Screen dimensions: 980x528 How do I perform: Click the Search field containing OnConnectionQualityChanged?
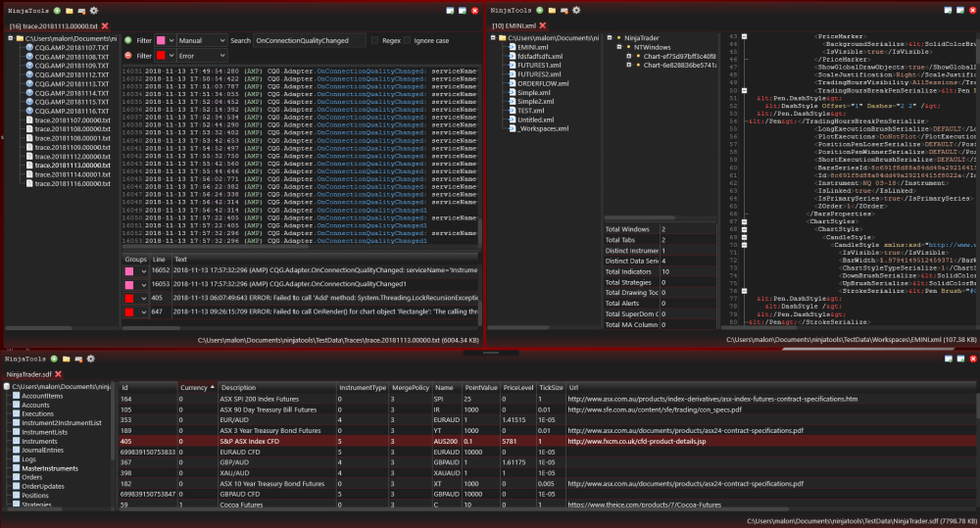pyautogui.click(x=308, y=41)
